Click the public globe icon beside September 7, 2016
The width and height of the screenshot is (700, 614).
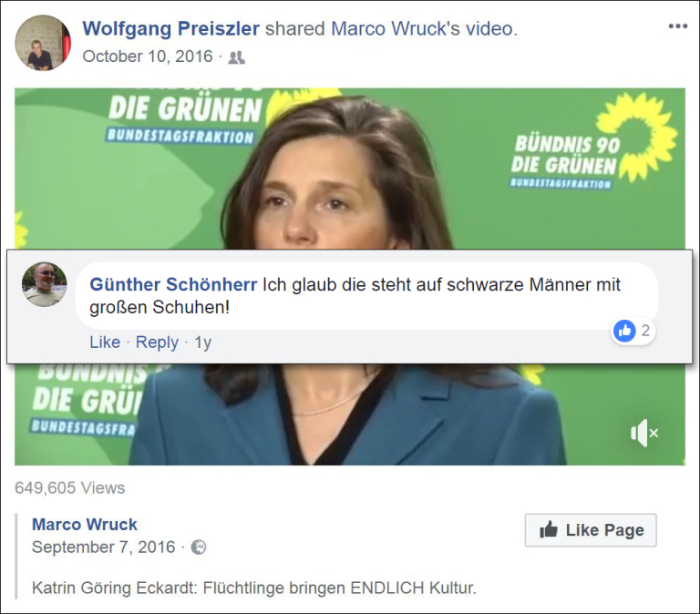pyautogui.click(x=199, y=547)
